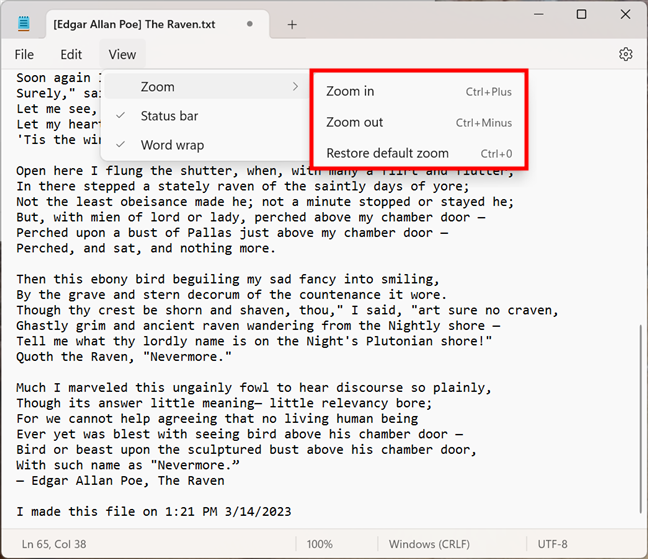
Task: Click line starting 'Ghastly grim and ancient raven'
Action: pyautogui.click(x=258, y=326)
